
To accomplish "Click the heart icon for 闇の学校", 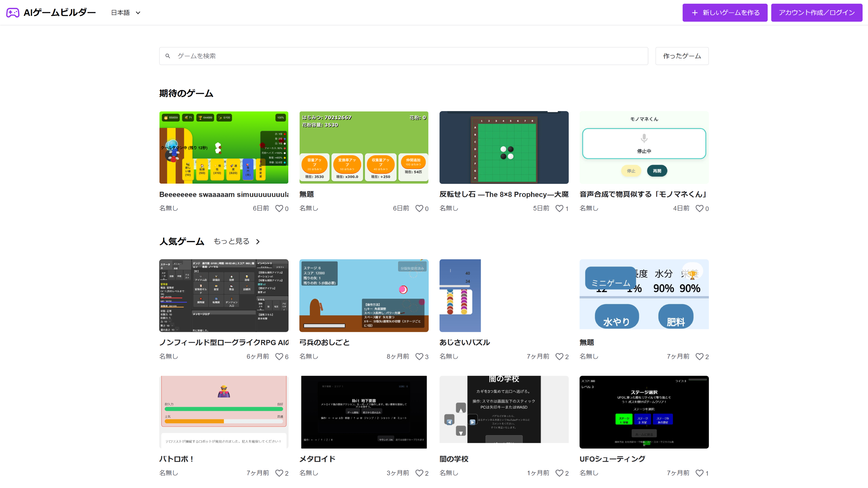I will pos(559,473).
